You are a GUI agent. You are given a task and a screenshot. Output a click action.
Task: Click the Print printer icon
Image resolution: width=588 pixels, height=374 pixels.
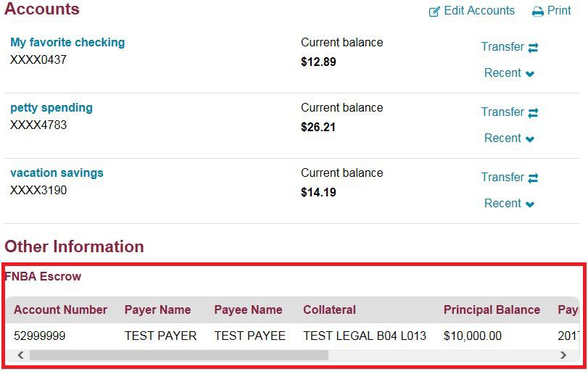click(538, 12)
